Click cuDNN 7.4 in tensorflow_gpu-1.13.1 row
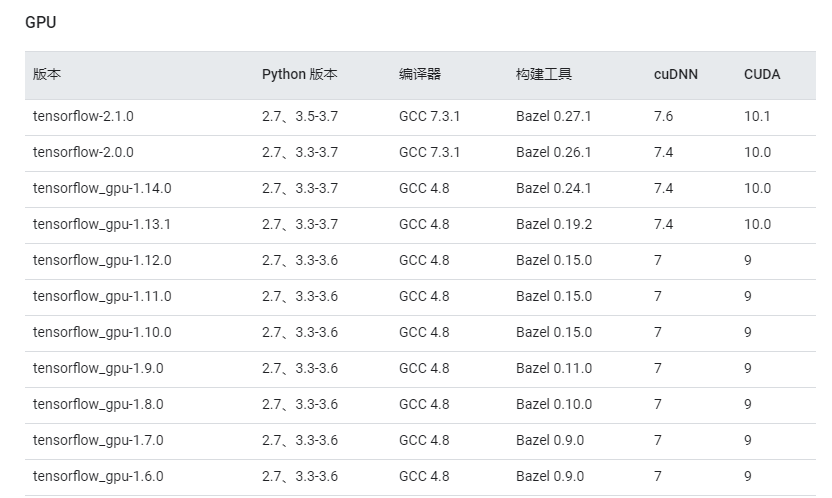The image size is (832, 498). click(x=663, y=224)
